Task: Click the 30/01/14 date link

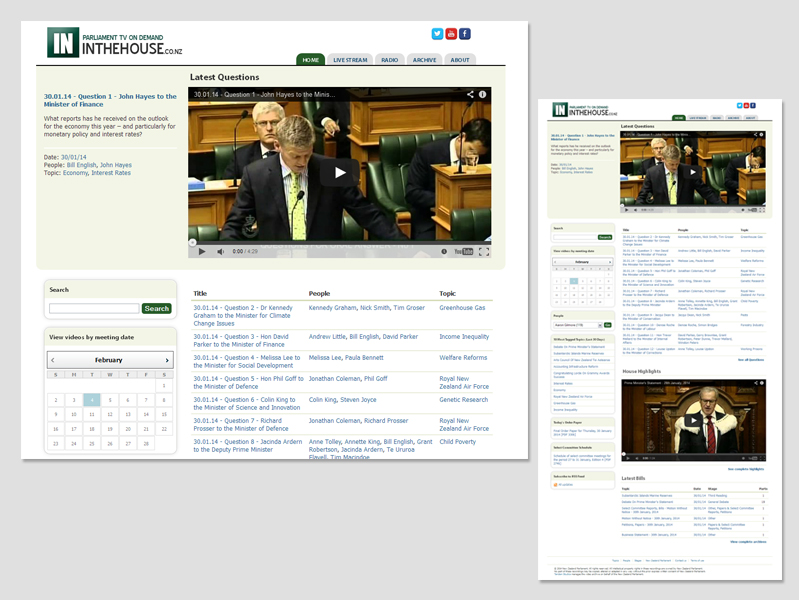Action: [x=73, y=157]
